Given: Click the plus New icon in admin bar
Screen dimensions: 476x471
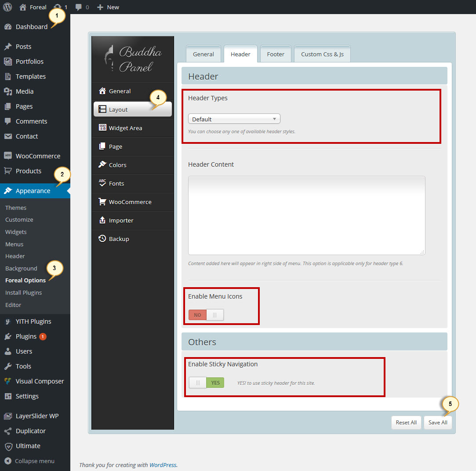Looking at the screenshot, I should pyautogui.click(x=100, y=7).
